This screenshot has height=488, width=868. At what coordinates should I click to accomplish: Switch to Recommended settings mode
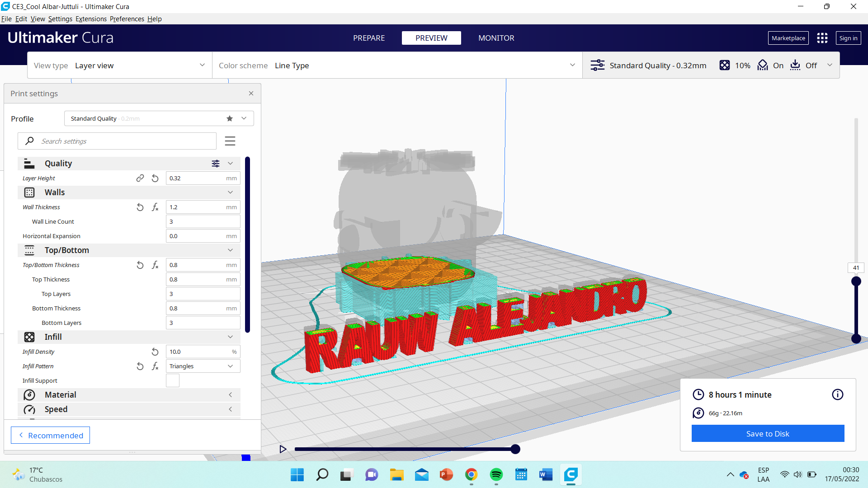point(50,435)
